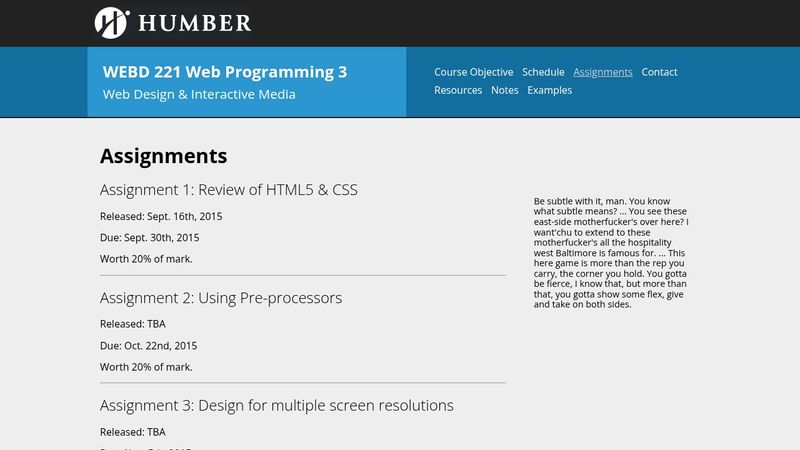Click the Due: Oct. 22nd, 2015 line
Viewport: 800px width, 450px height.
tap(149, 346)
